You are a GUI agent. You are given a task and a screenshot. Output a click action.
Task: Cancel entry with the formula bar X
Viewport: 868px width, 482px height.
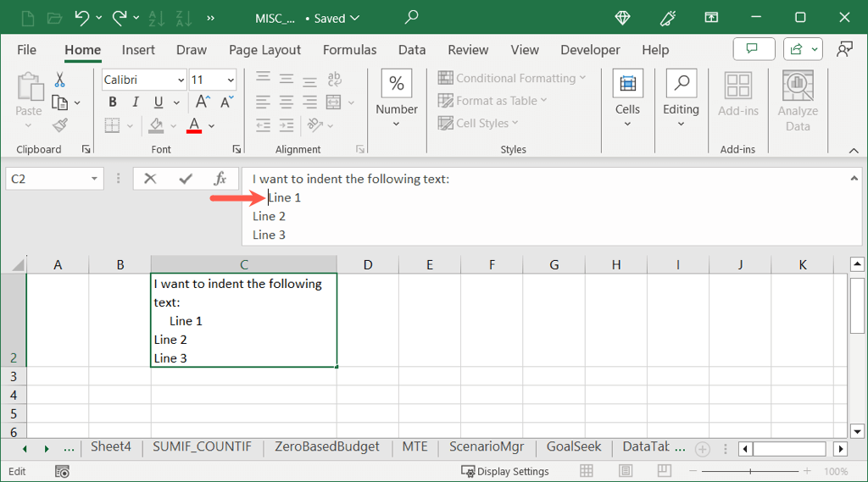150,179
